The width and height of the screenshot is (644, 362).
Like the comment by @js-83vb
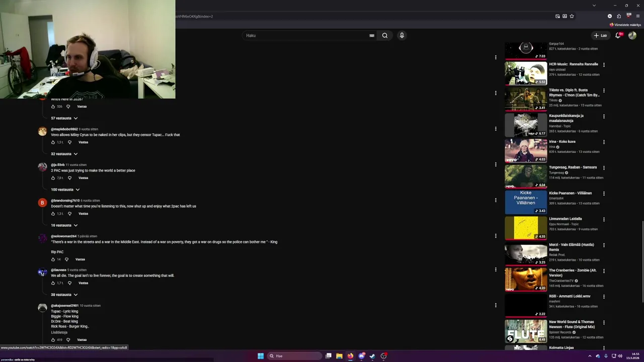(x=53, y=178)
